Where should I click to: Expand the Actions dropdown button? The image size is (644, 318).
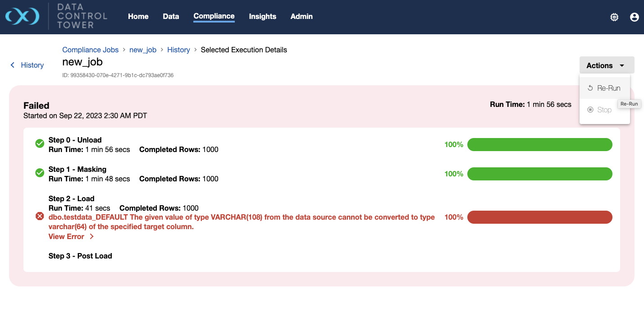click(606, 65)
